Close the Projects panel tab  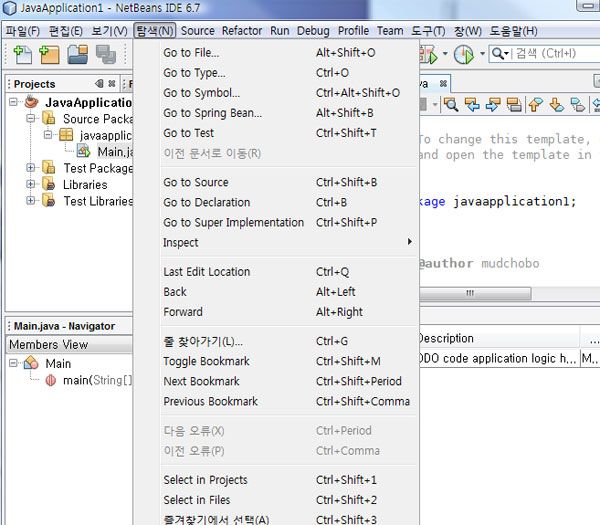[x=112, y=83]
